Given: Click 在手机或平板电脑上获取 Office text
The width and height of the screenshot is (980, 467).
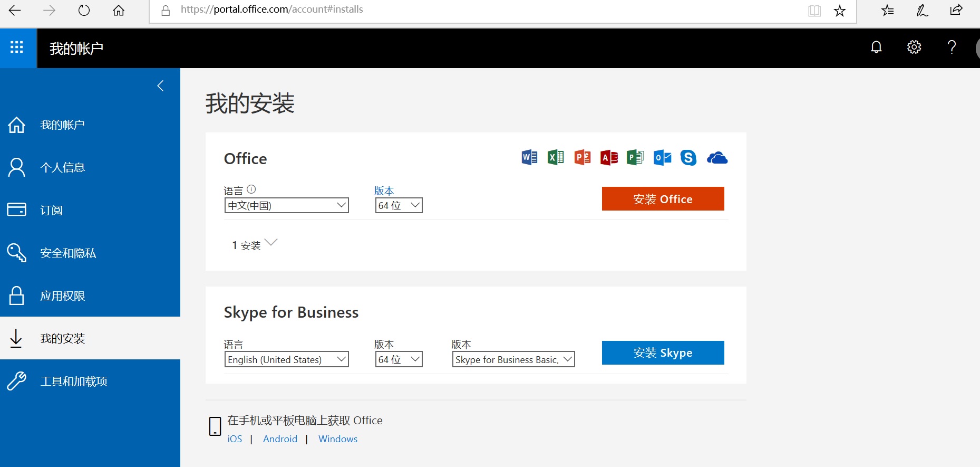Looking at the screenshot, I should tap(305, 420).
